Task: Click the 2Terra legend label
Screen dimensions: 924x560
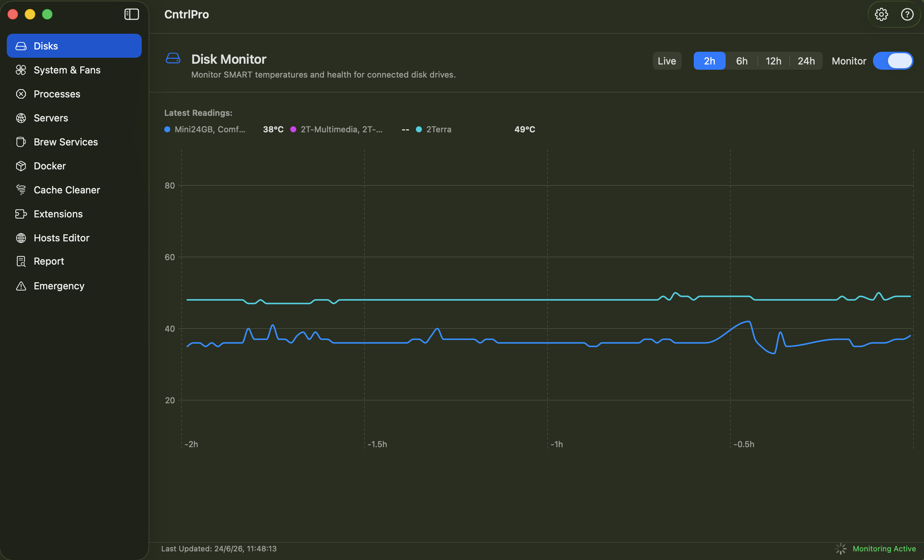Action: [439, 129]
